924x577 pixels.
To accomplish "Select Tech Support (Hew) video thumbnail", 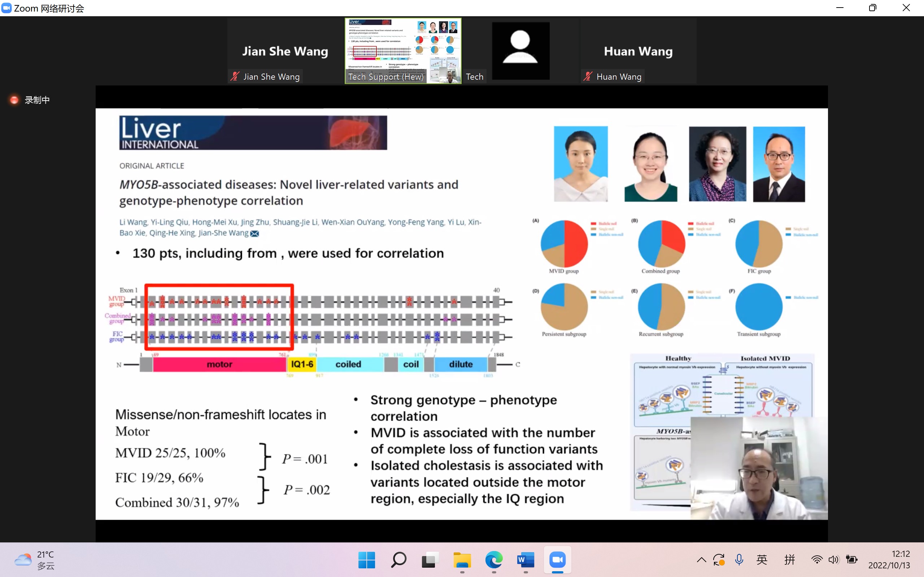I will pos(403,51).
